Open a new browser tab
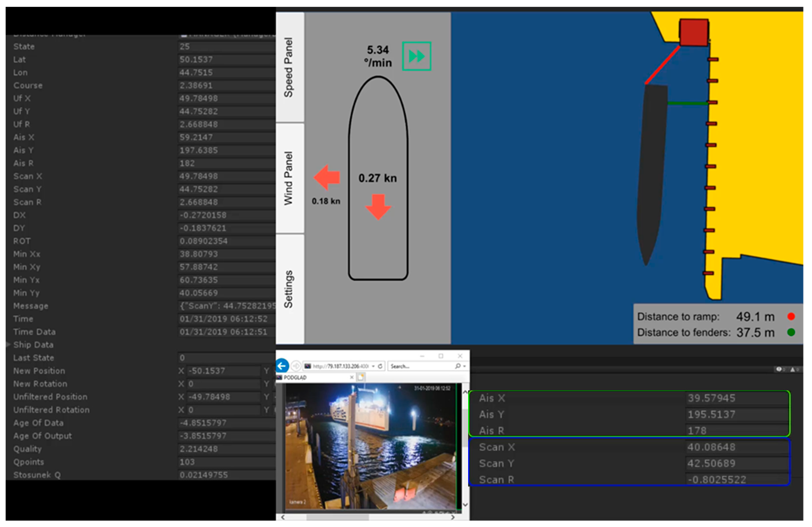Screen dimensions: 812x527 click(361, 377)
